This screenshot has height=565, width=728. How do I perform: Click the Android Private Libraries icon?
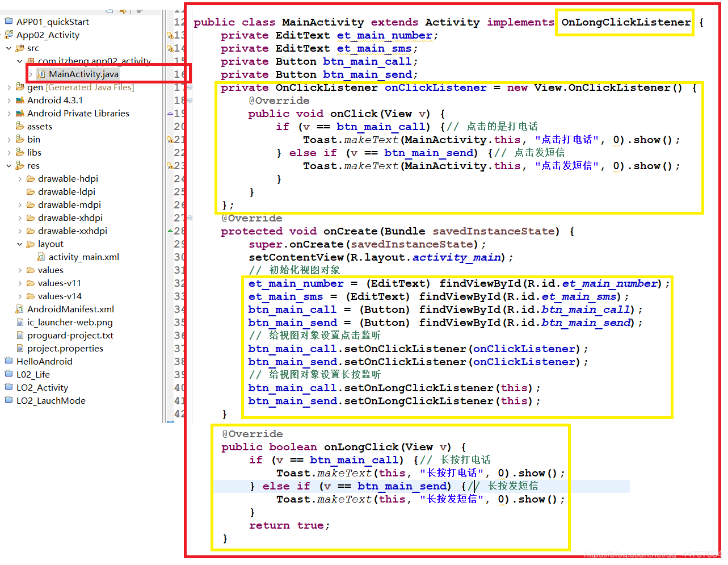pos(20,113)
